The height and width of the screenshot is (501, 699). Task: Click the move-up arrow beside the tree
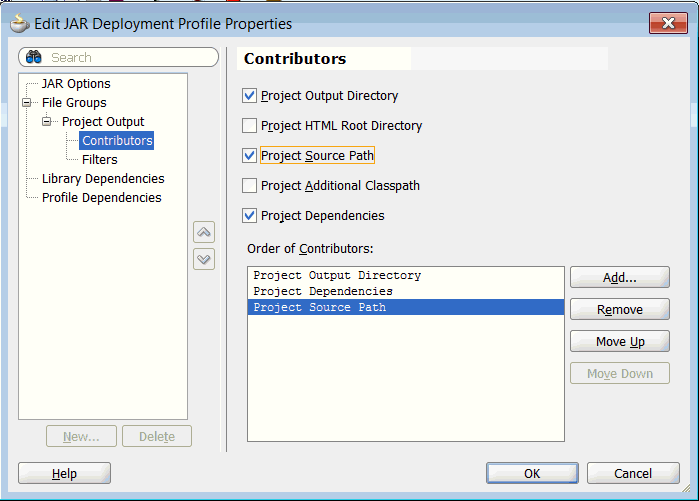coord(204,232)
